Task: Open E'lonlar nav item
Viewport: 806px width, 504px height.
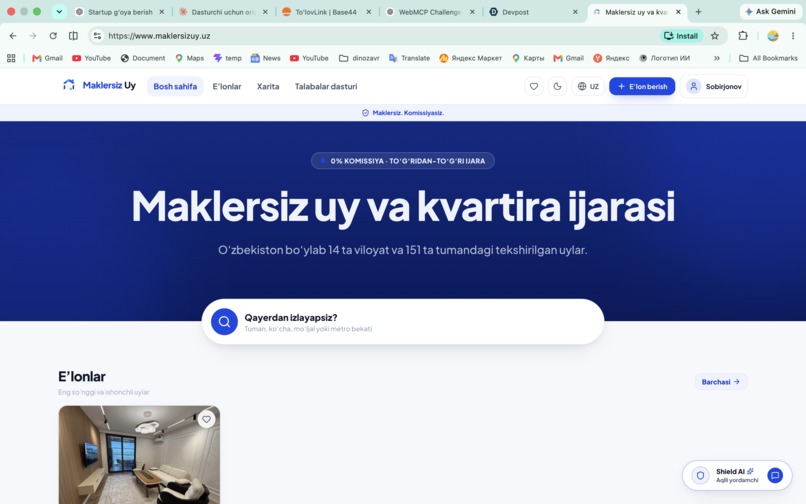Action: click(x=227, y=86)
